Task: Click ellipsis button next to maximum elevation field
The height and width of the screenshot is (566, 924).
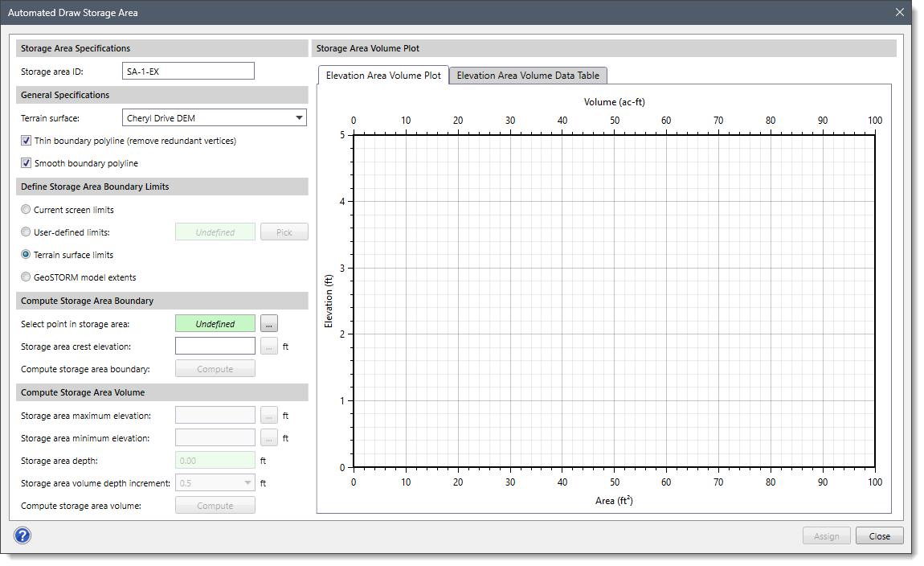Action: (269, 416)
